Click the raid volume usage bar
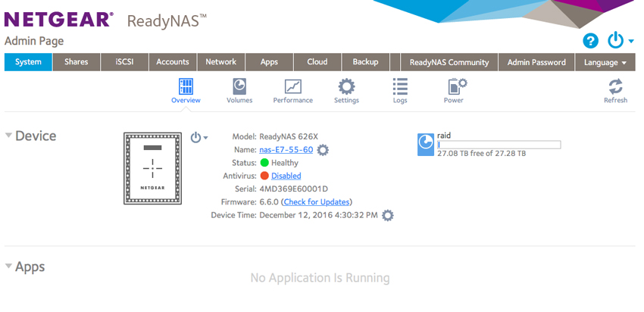The height and width of the screenshot is (312, 644). click(499, 145)
